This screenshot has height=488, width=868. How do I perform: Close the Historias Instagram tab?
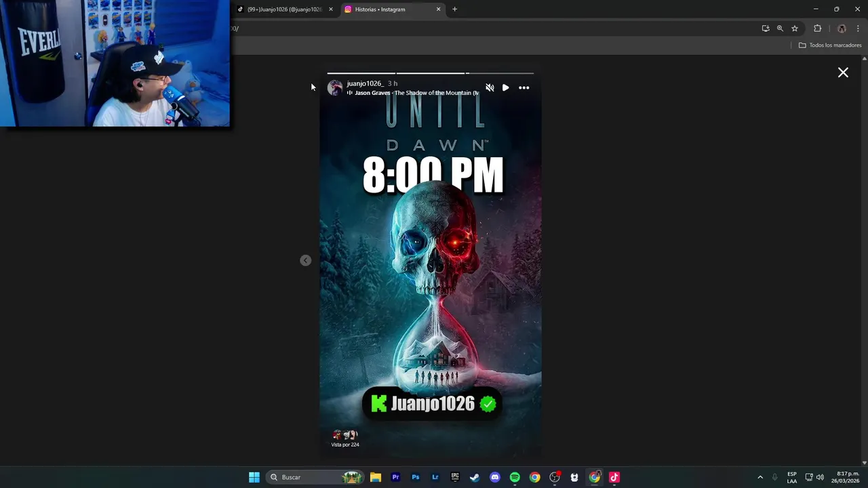click(439, 9)
